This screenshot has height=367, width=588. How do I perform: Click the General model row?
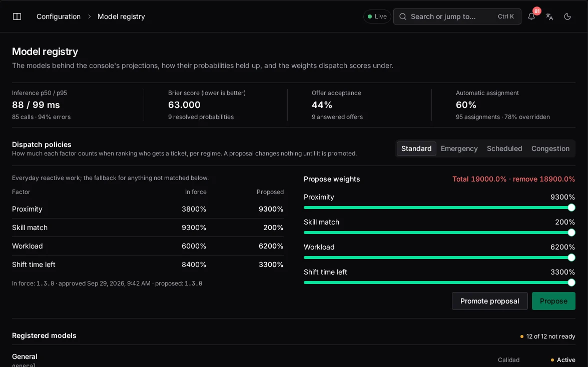(294, 359)
